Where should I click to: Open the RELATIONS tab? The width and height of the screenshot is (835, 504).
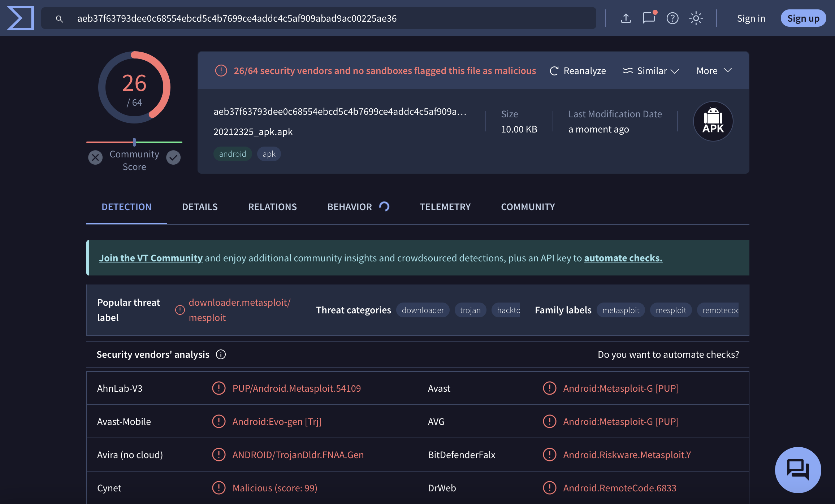(x=272, y=207)
